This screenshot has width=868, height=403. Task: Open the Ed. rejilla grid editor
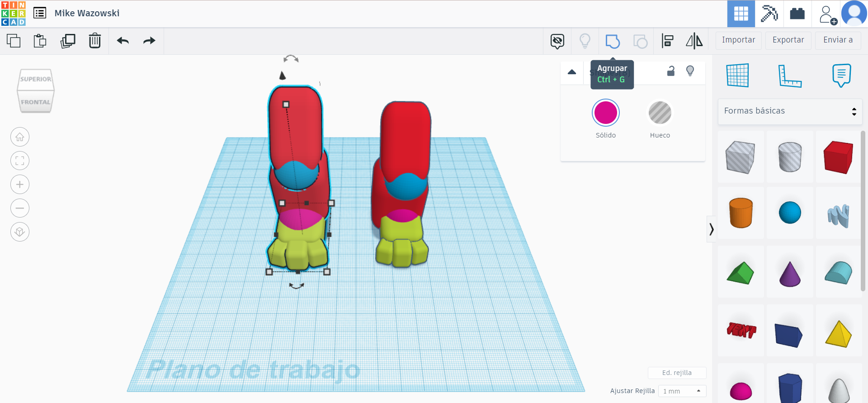677,373
